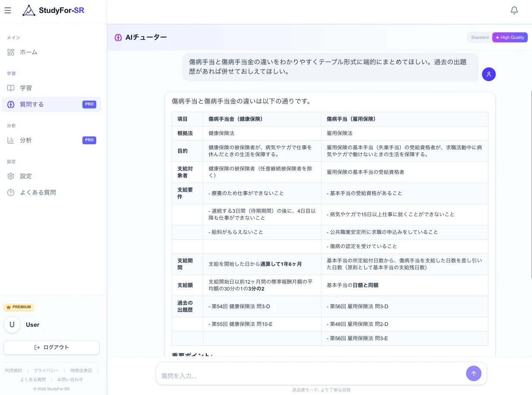Viewport: 532px width, 395px height.
Task: Click the brain icon beside 質問する
Action: [11, 104]
